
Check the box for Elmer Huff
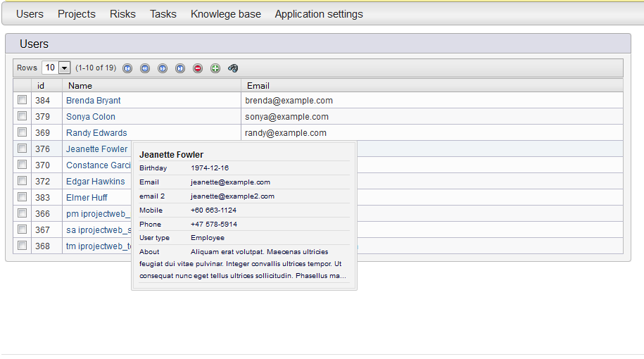point(23,197)
